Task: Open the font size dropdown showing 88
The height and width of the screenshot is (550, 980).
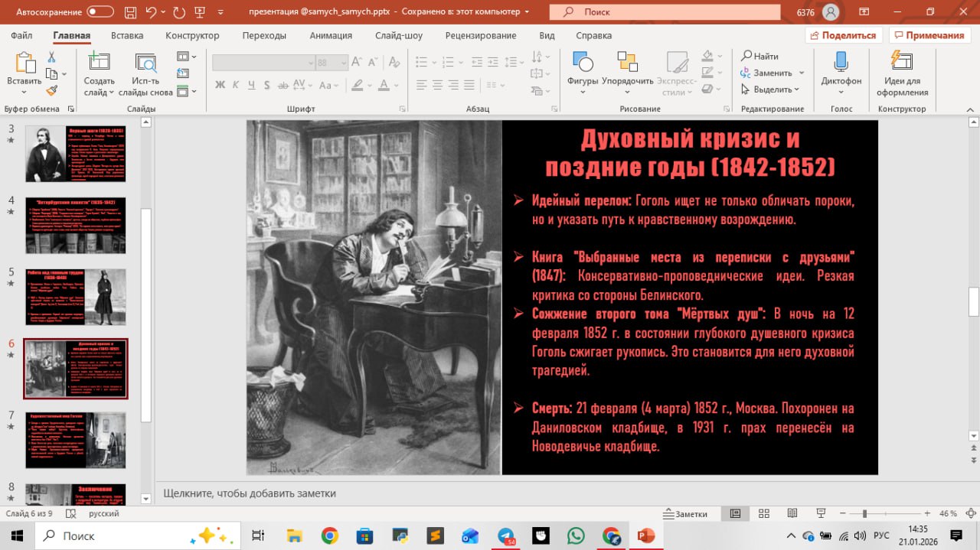Action: [343, 63]
